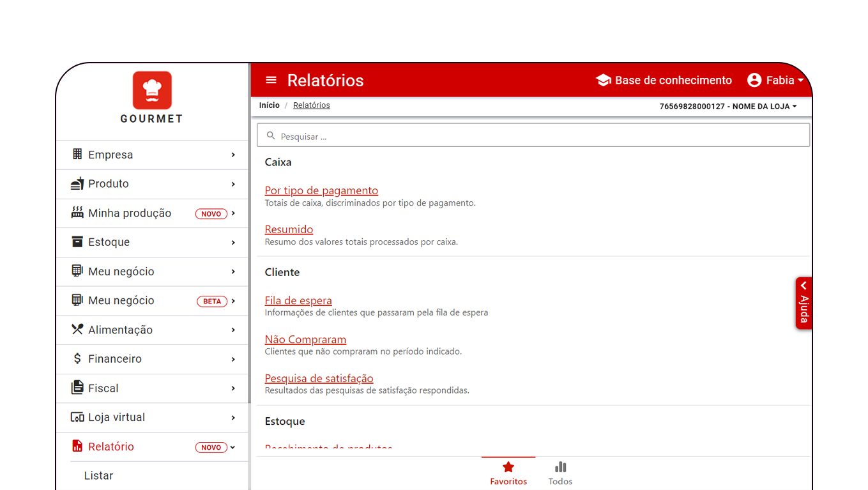Screen dimensions: 868x490
Task: Open the store name dropdown
Action: click(x=728, y=106)
